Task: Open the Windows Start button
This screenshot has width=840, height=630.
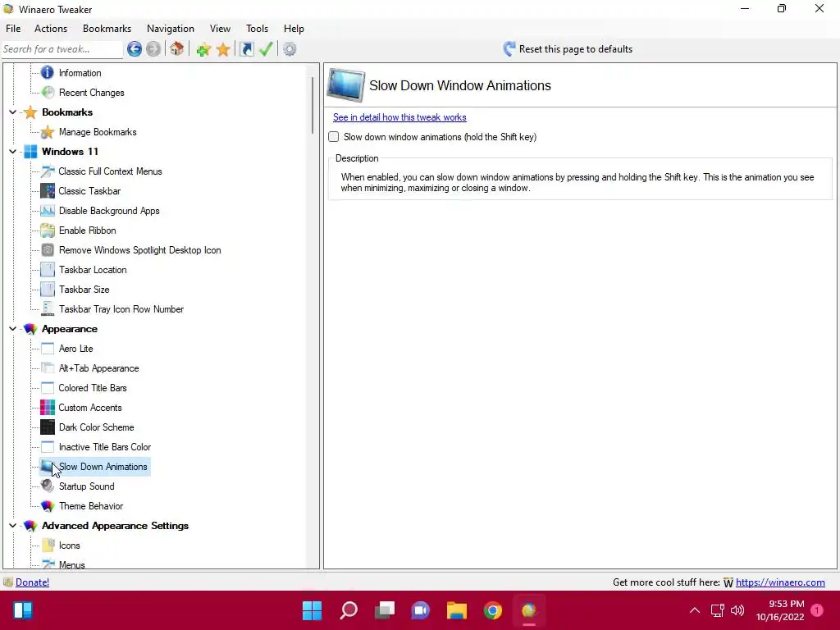Action: pyautogui.click(x=313, y=610)
